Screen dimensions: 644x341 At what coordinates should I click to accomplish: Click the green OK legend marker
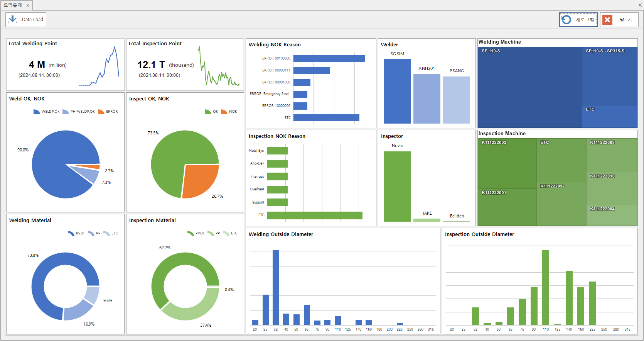pos(208,112)
